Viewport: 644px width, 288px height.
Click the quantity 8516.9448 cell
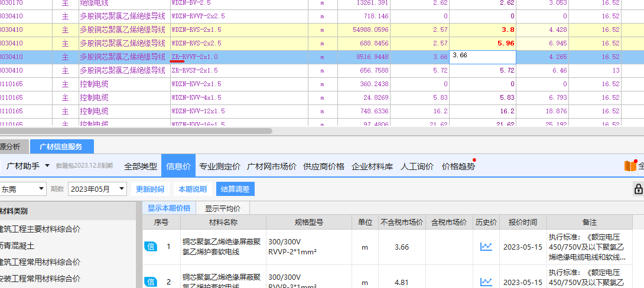coord(364,57)
